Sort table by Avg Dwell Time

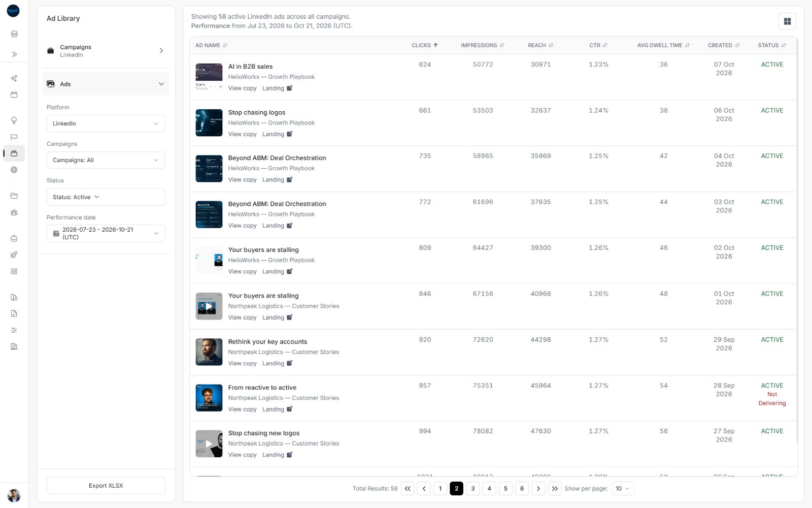663,45
